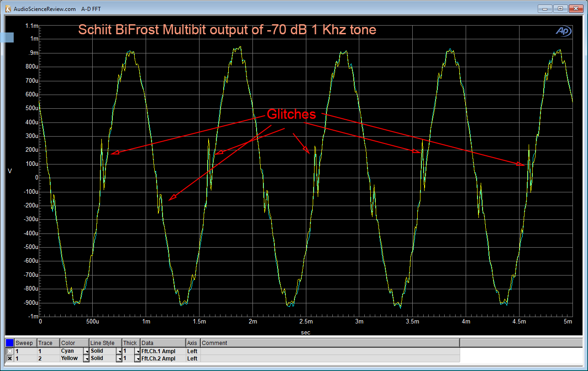This screenshot has width=588, height=371.
Task: Click the 1.1m y-axis tick label
Action: 32,25
